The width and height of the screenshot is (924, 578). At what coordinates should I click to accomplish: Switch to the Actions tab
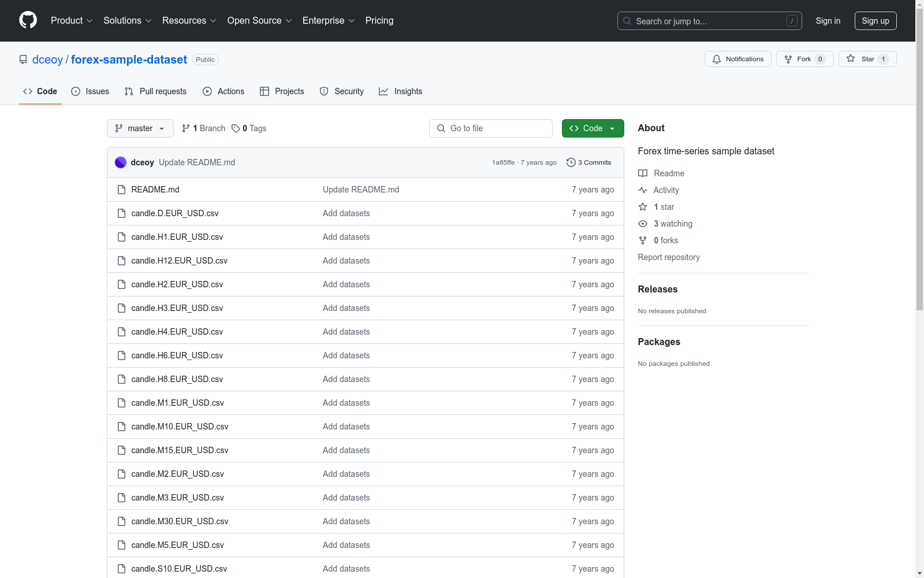(223, 91)
